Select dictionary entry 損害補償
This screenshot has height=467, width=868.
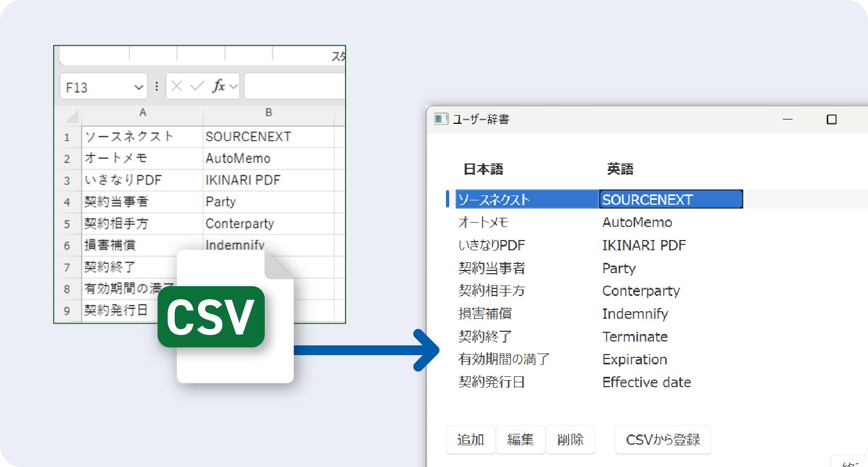coord(485,314)
